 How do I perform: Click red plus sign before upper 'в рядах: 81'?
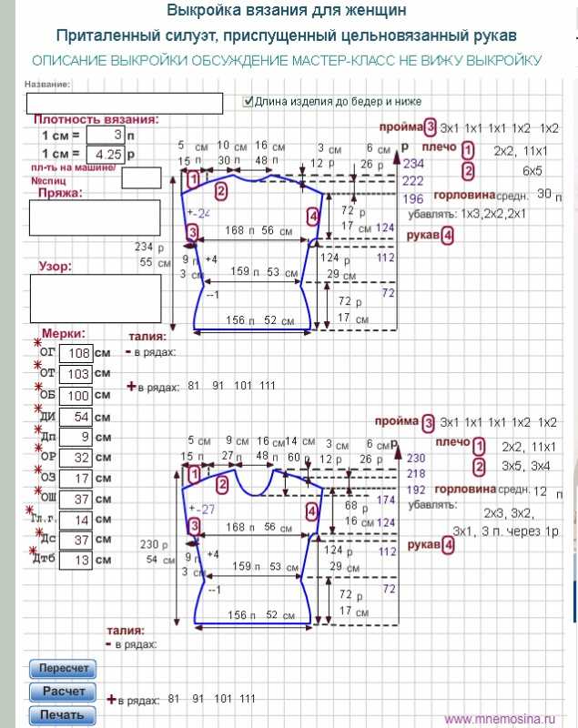tap(131, 387)
